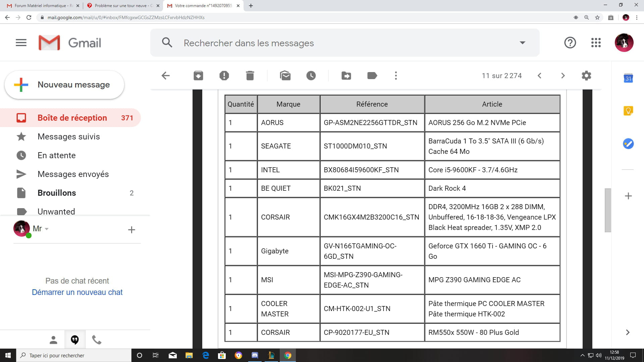Delete the email with the trash icon
644x362 pixels.
click(250, 76)
